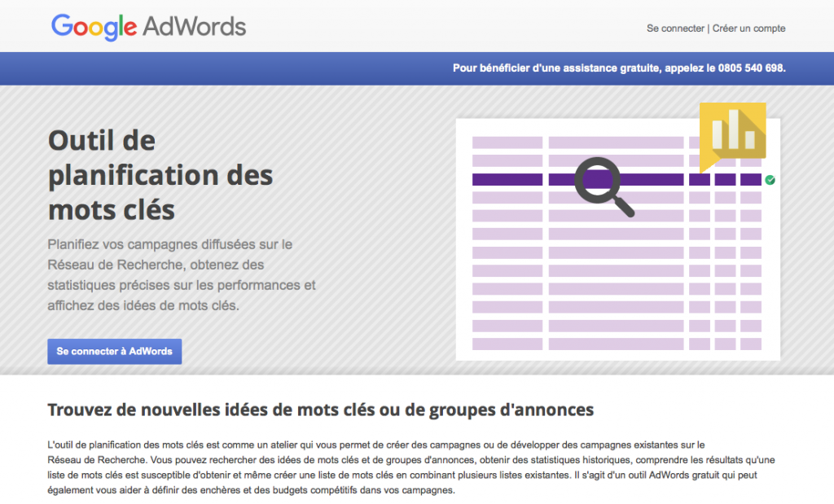Click the AdWords wordmark next to the logo

tap(194, 26)
